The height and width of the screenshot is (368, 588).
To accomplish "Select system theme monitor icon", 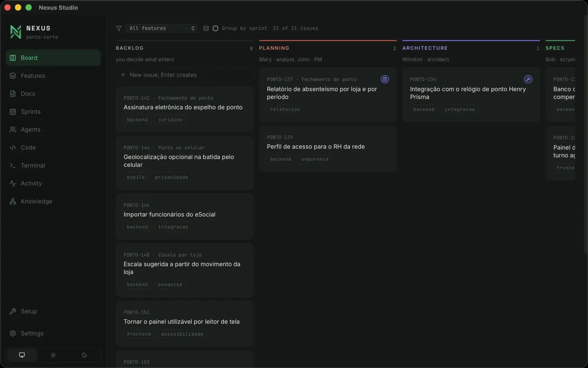I will coord(22,355).
